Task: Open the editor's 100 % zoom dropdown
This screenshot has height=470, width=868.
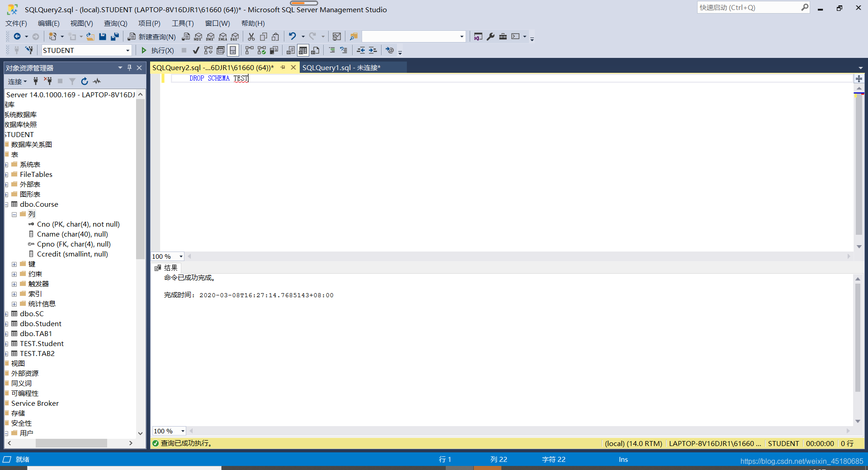Action: 181,256
